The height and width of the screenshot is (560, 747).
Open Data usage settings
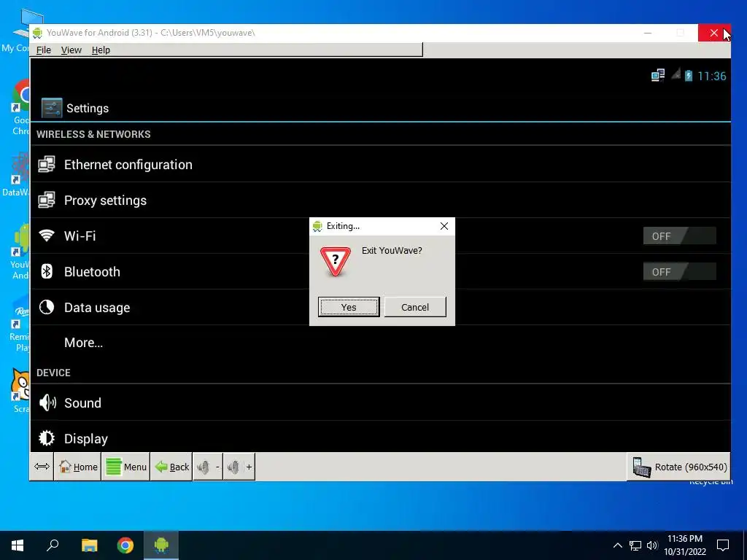pyautogui.click(x=380, y=307)
